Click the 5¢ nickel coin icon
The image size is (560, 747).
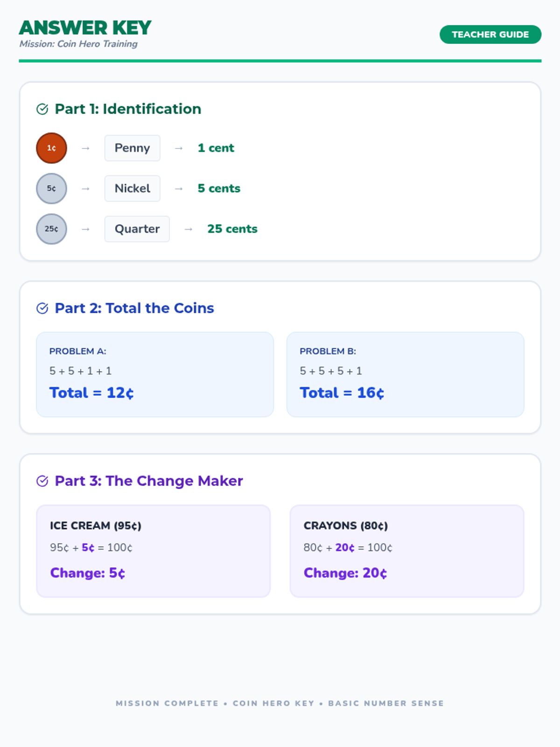(x=51, y=189)
